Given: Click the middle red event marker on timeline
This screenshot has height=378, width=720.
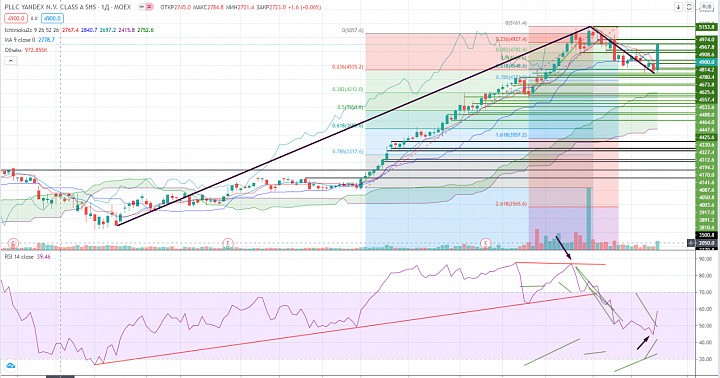Looking at the screenshot, I should point(228,243).
